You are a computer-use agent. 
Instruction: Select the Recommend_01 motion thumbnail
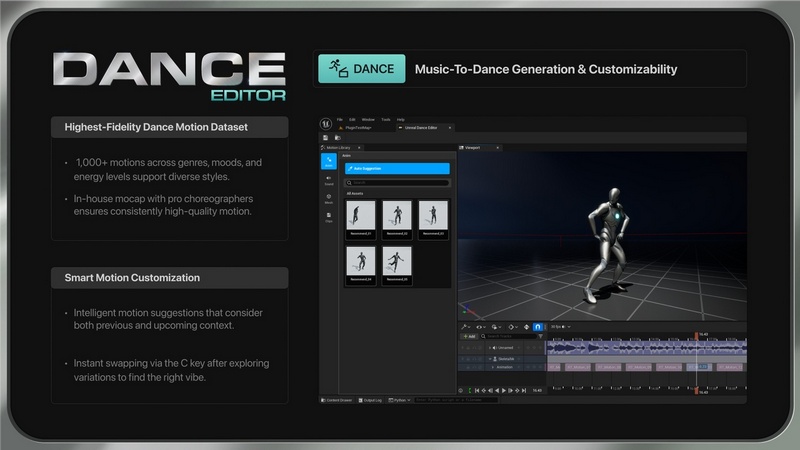(x=360, y=218)
